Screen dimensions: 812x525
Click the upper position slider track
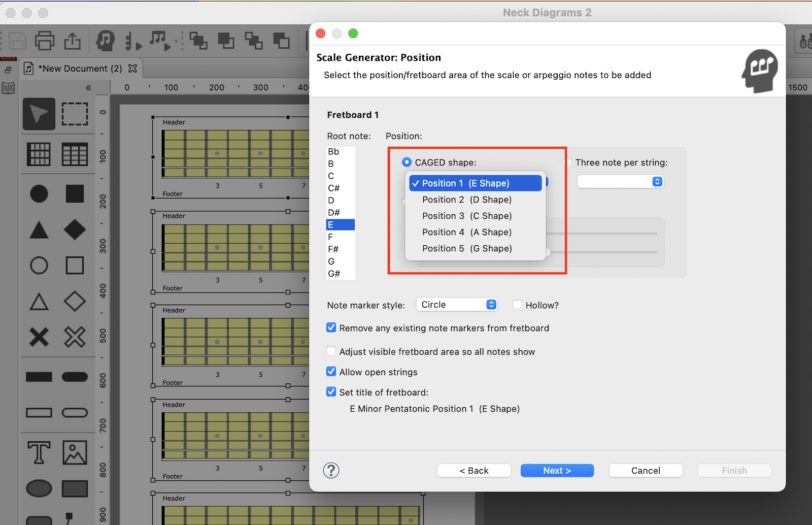coord(601,234)
